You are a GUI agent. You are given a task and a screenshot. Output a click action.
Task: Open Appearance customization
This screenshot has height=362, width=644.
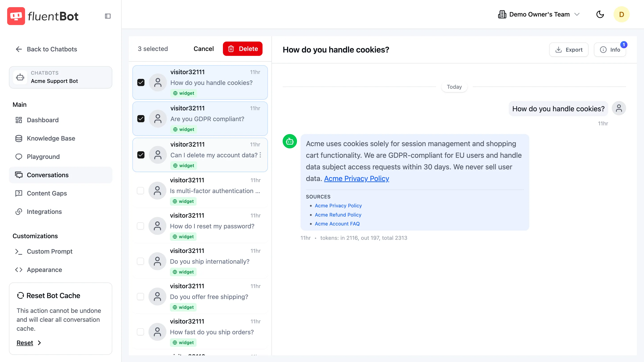(61, 270)
